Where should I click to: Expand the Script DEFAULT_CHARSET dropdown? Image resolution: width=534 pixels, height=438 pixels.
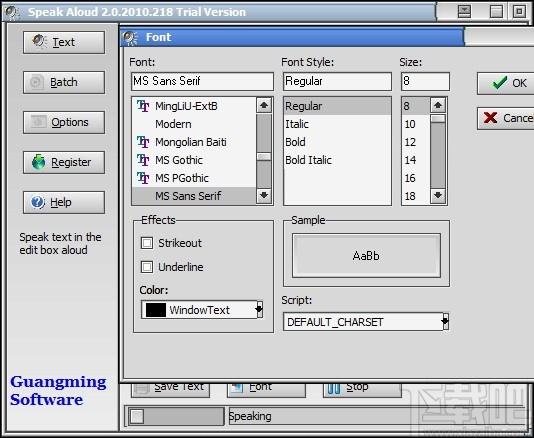tap(445, 322)
